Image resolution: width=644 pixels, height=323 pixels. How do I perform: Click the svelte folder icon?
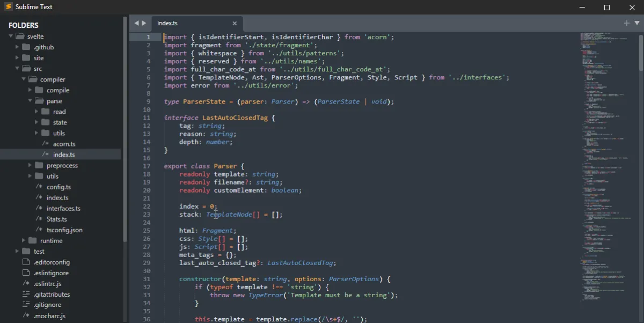pyautogui.click(x=20, y=36)
